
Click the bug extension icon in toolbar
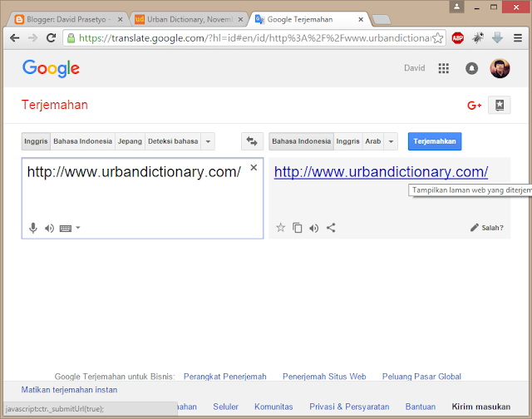click(478, 38)
